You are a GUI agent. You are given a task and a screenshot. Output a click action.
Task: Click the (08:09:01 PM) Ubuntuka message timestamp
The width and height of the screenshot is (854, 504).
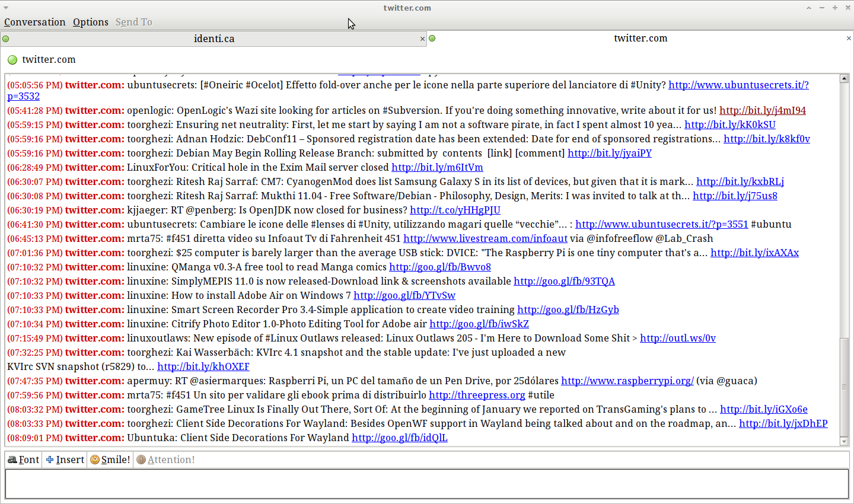click(x=35, y=438)
